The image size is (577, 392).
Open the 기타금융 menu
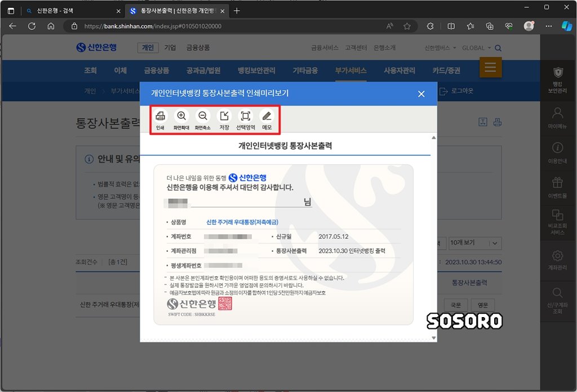click(305, 70)
